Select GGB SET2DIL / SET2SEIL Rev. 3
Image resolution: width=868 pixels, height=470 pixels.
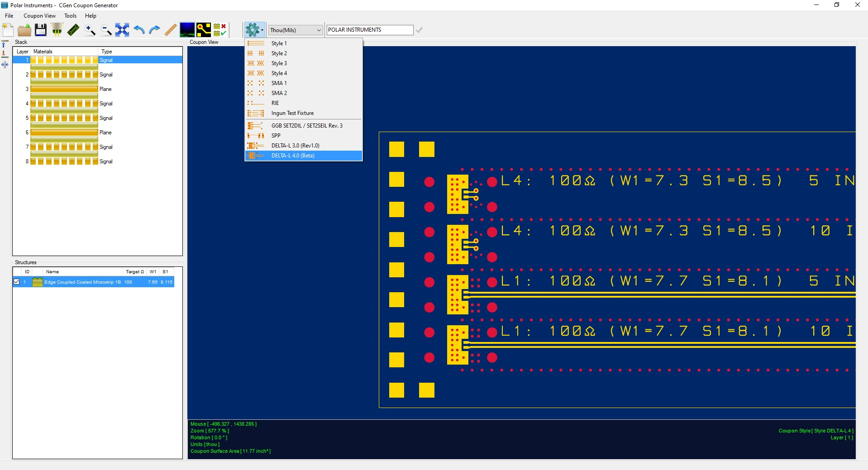(304, 126)
